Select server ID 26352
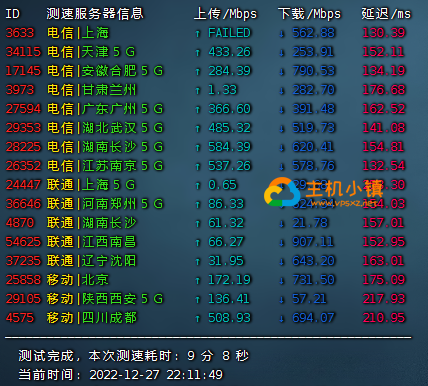Viewport: 428px width, 386px height. 23,166
